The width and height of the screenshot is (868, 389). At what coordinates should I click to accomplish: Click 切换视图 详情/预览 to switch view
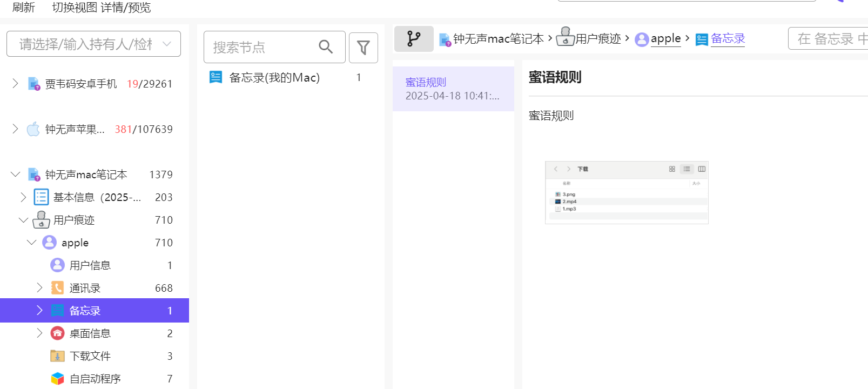[x=101, y=8]
